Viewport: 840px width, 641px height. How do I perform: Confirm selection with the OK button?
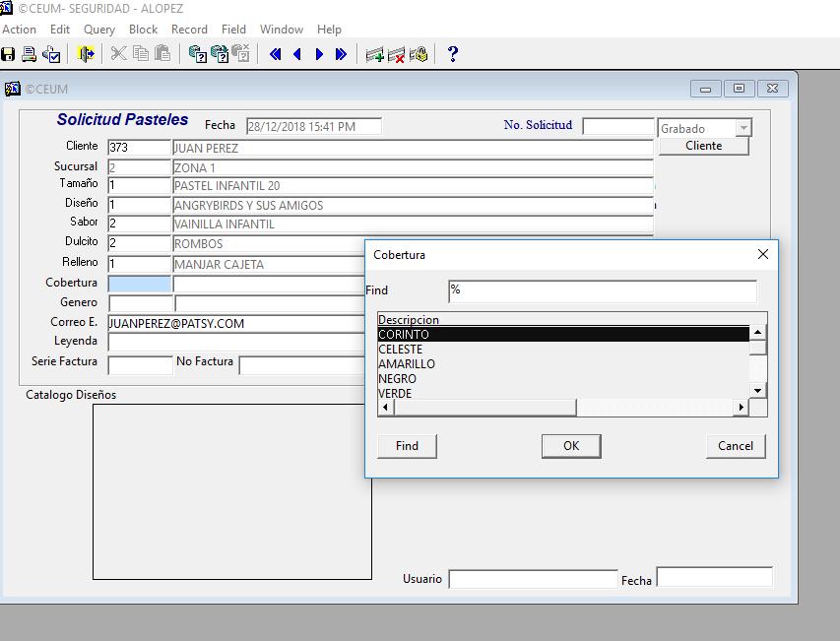[x=571, y=446]
